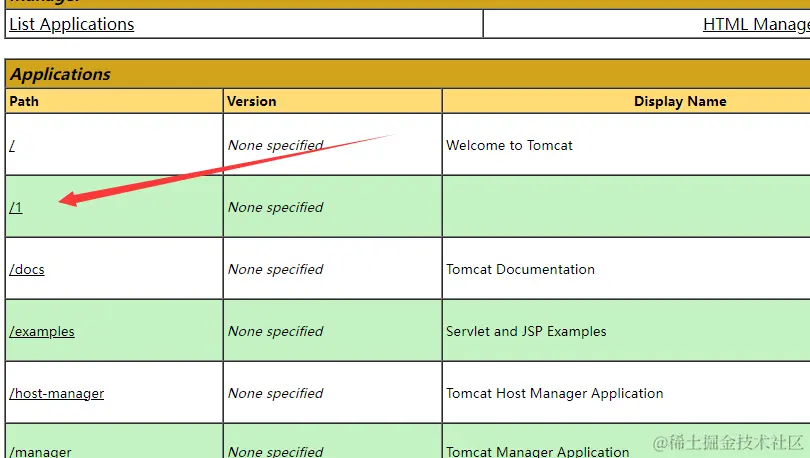Click None specified in the /host-manager row
The width and height of the screenshot is (810, 458).
(275, 393)
